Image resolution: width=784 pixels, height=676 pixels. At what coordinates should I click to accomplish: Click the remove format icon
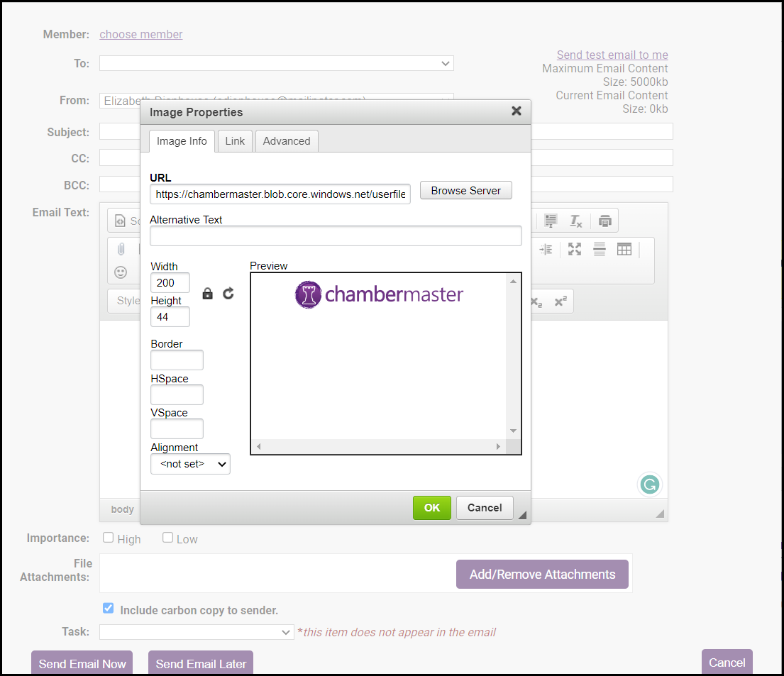click(575, 221)
